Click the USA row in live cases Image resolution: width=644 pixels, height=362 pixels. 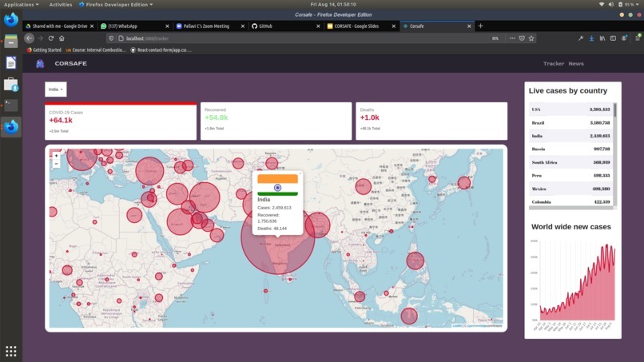click(571, 109)
